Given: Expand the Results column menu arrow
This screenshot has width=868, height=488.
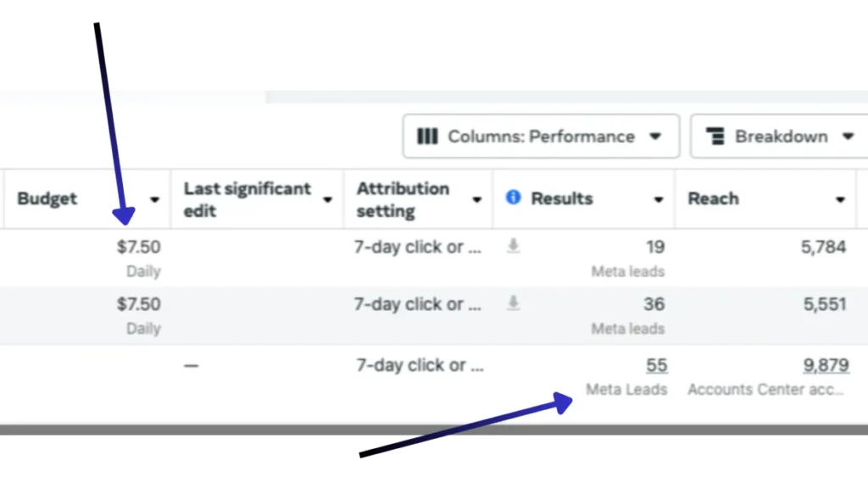Looking at the screenshot, I should [x=659, y=200].
